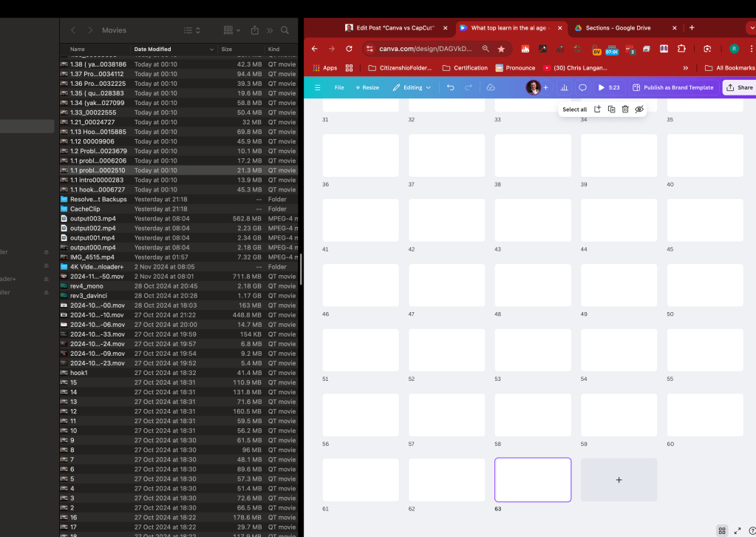Switch to Edit Post "Canva vs CapCut" tab
The width and height of the screenshot is (756, 537).
[x=395, y=27]
